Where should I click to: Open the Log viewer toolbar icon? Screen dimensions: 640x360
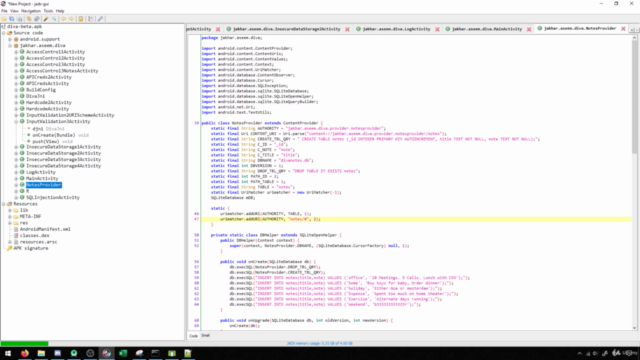pos(91,19)
